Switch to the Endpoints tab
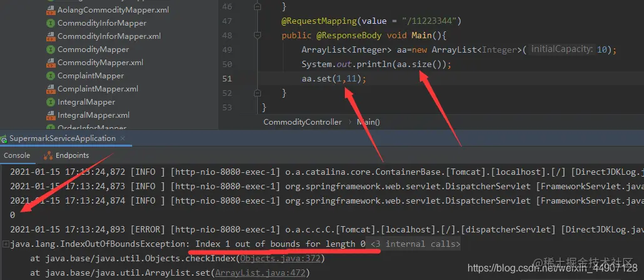Viewport: 644px width, 280px height. click(73, 155)
